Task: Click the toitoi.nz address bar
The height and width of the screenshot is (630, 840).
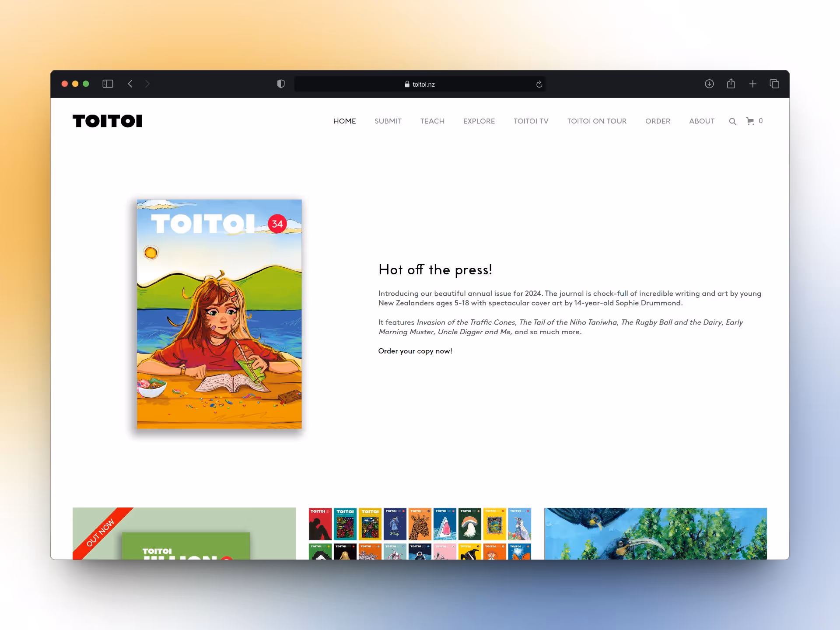Action: click(420, 84)
